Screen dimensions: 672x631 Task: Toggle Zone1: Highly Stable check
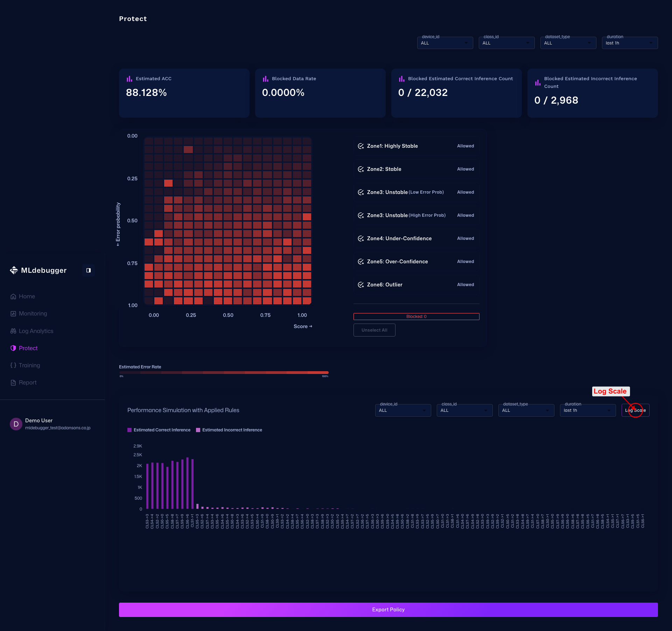361,146
